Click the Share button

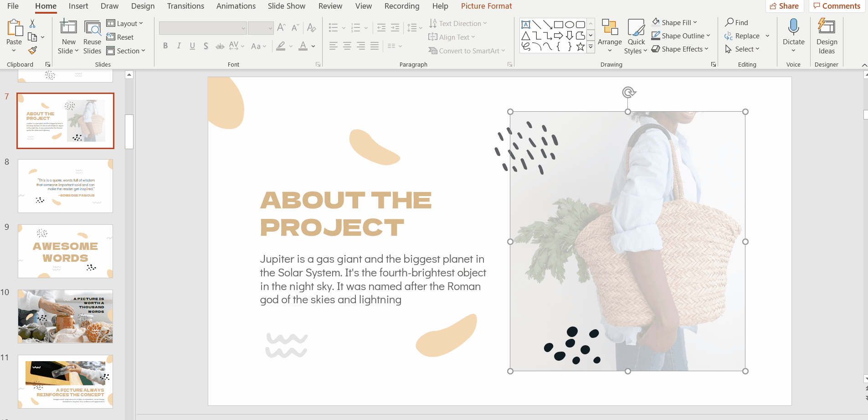click(x=784, y=6)
